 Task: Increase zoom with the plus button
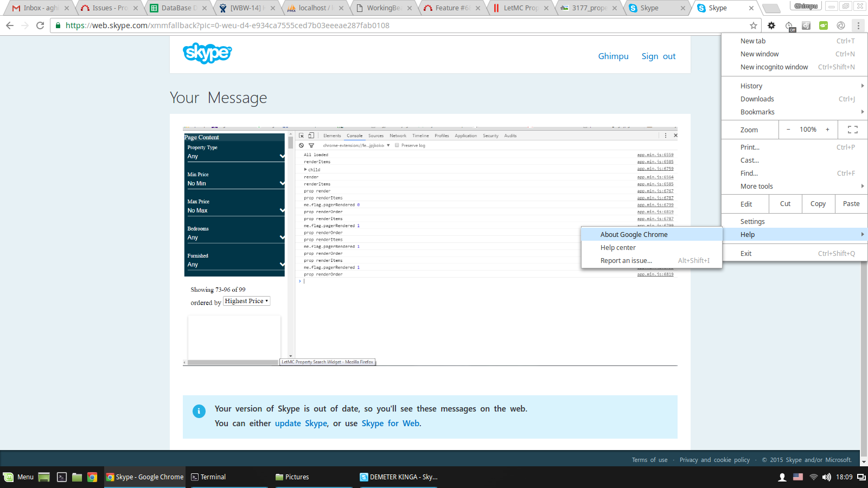coord(827,130)
